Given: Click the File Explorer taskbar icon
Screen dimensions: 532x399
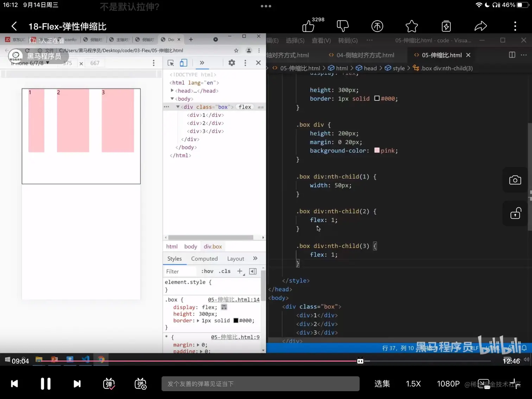Looking at the screenshot, I should point(39,360).
